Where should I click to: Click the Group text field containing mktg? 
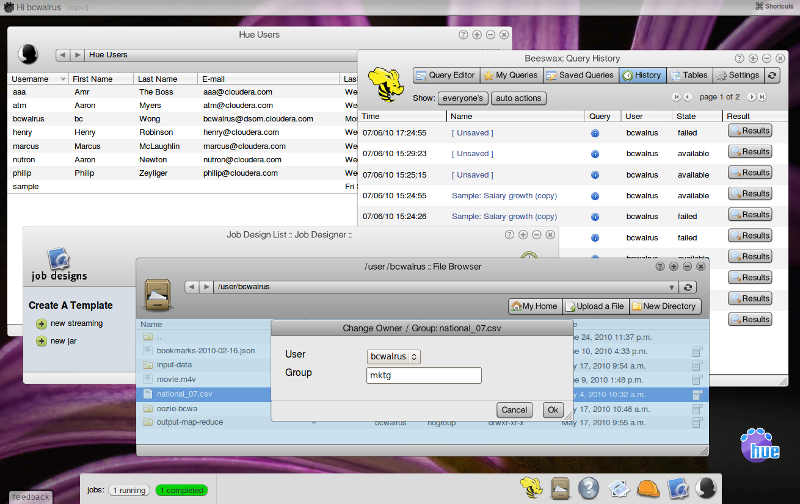[x=424, y=376]
